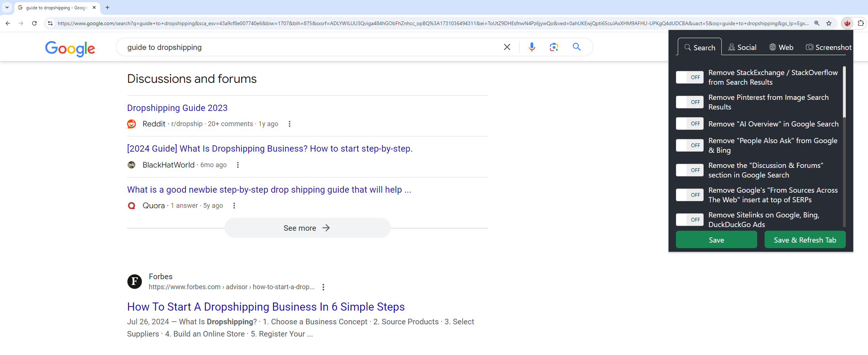Viewport: 868px width, 355px height.
Task: Clear the search query with the X icon
Action: pyautogui.click(x=507, y=47)
